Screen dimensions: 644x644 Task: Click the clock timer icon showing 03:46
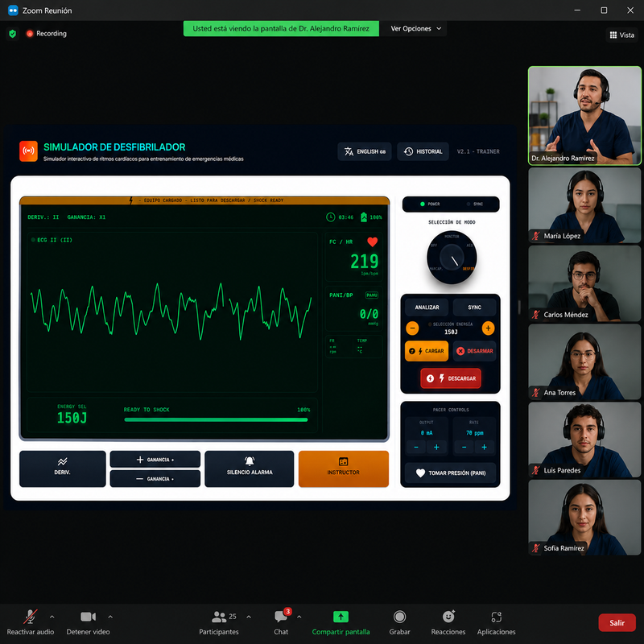(331, 217)
